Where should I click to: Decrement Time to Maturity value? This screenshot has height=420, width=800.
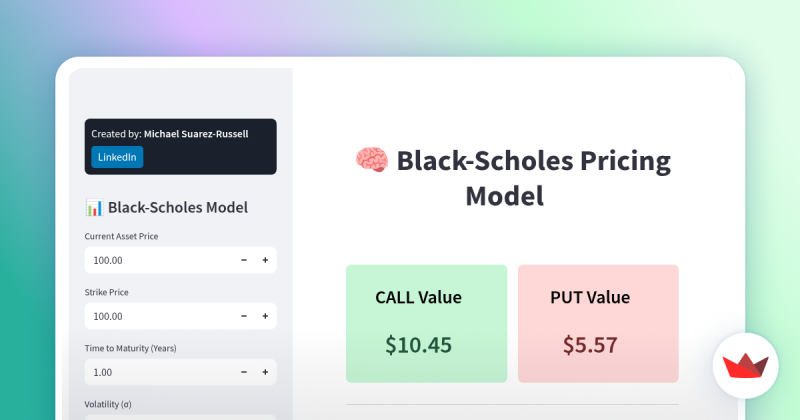pos(244,372)
